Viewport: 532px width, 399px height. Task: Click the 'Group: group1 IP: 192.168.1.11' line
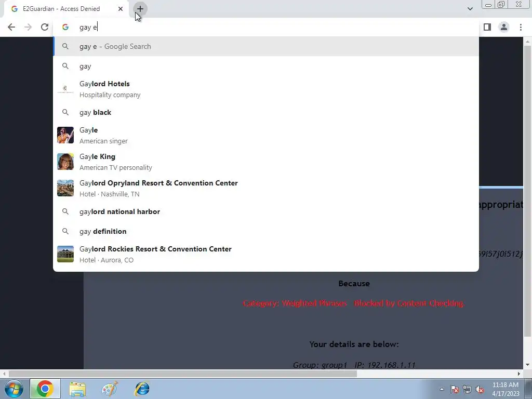[354, 365]
